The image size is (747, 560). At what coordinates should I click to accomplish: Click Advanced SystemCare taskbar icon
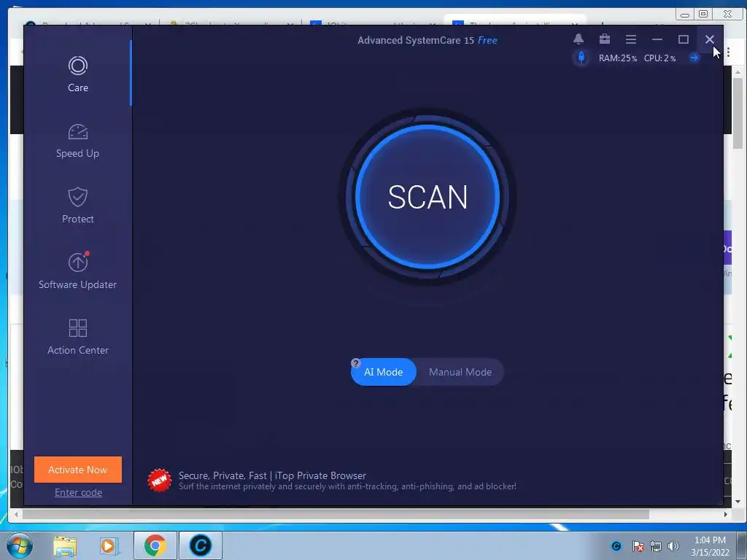200,545
